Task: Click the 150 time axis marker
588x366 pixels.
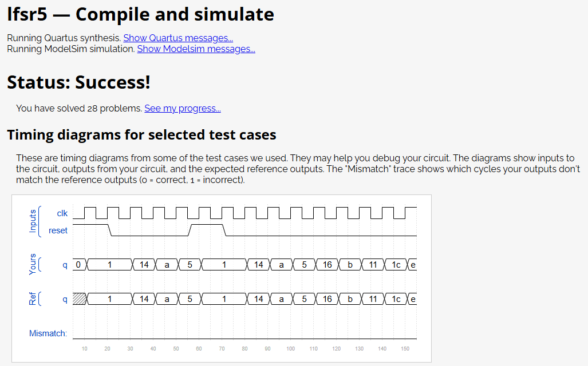Action: click(405, 349)
